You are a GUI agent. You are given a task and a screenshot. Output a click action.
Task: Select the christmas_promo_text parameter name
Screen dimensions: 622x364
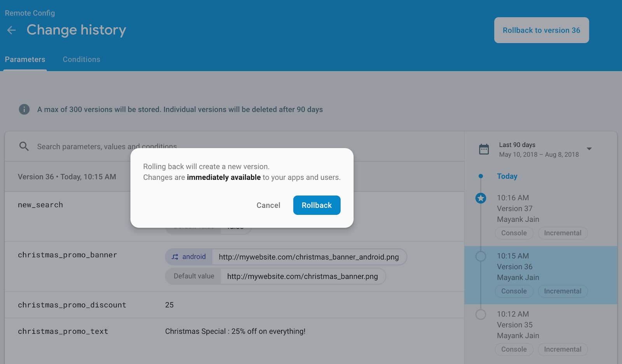tap(63, 331)
